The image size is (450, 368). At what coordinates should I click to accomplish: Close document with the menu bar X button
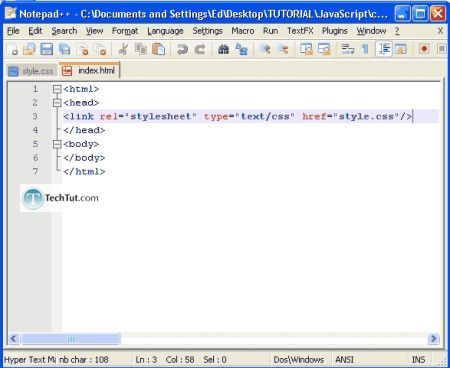(440, 31)
